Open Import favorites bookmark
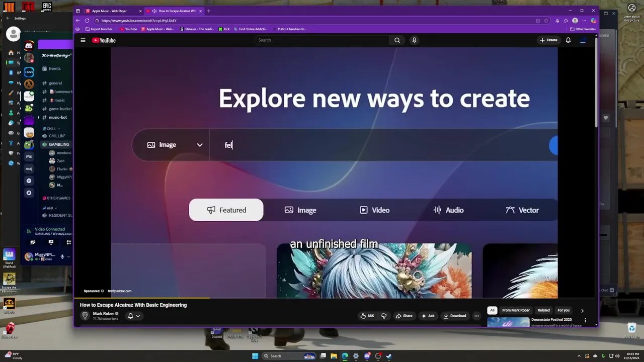Screen dimensions: 644x362 click(99, 29)
